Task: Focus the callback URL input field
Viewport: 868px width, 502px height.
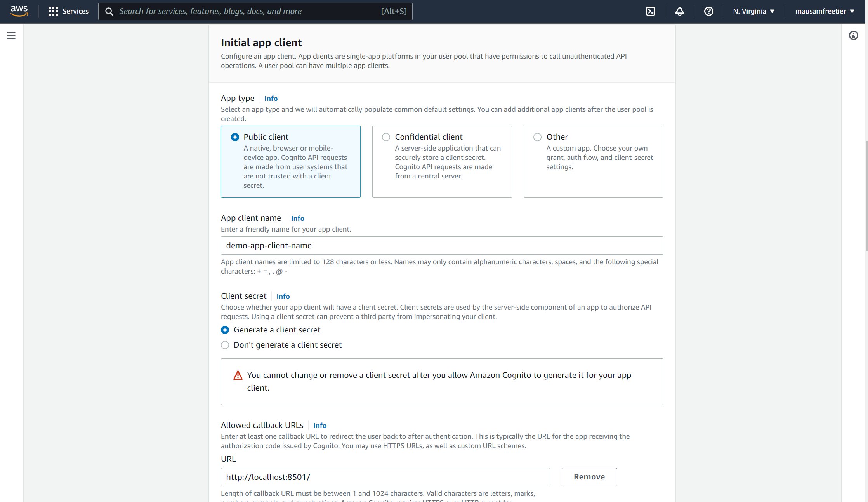Action: pyautogui.click(x=385, y=477)
